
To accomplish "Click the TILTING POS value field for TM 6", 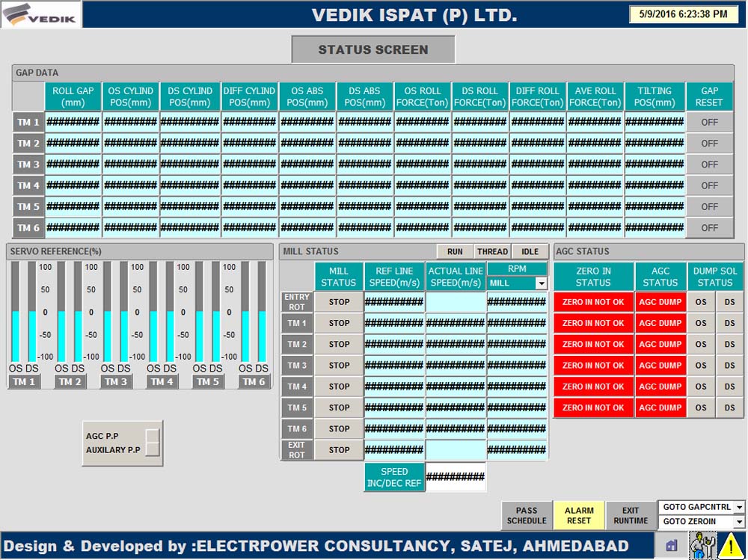I will tap(654, 228).
